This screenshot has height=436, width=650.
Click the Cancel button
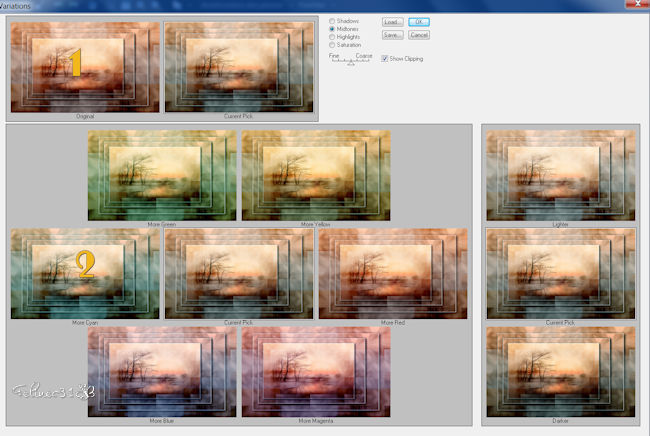(419, 35)
